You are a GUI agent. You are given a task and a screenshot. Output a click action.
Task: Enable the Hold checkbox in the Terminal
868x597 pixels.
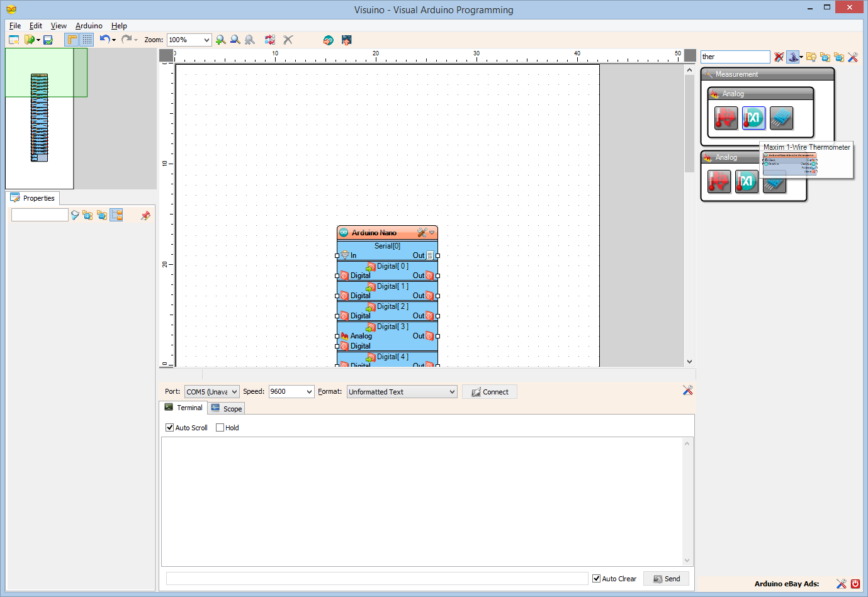click(218, 427)
